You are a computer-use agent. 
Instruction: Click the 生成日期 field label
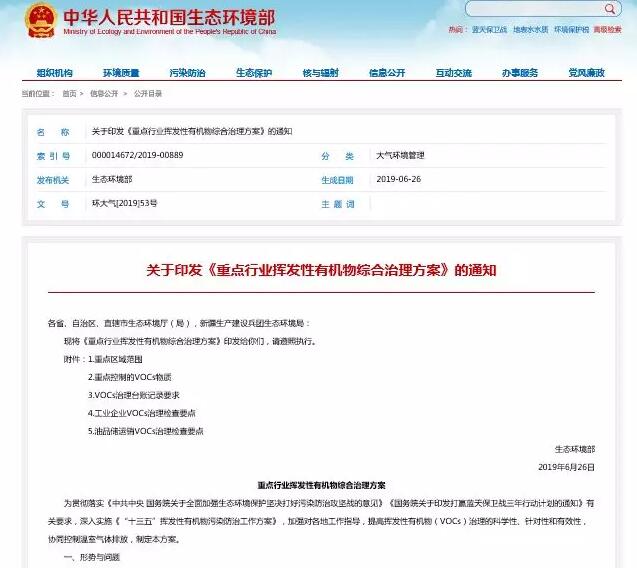point(337,180)
